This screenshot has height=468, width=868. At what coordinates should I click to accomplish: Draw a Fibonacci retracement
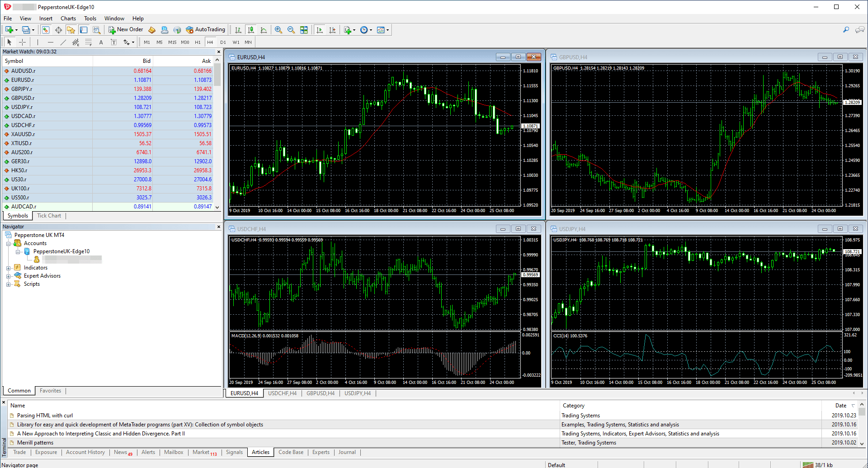coord(89,42)
